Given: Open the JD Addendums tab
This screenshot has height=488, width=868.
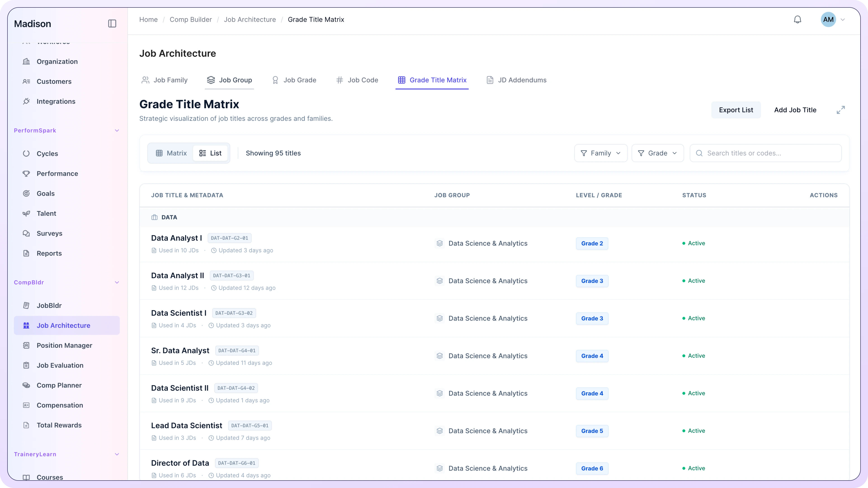Looking at the screenshot, I should (516, 80).
